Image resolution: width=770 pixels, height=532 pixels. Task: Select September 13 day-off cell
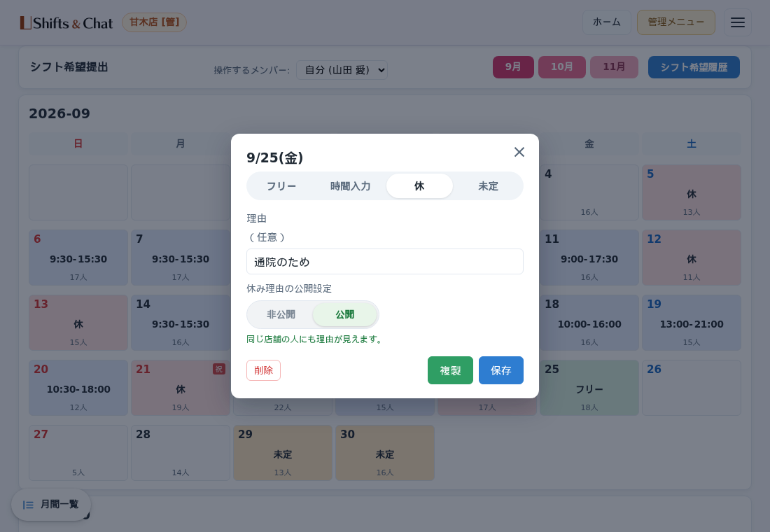[x=78, y=323]
